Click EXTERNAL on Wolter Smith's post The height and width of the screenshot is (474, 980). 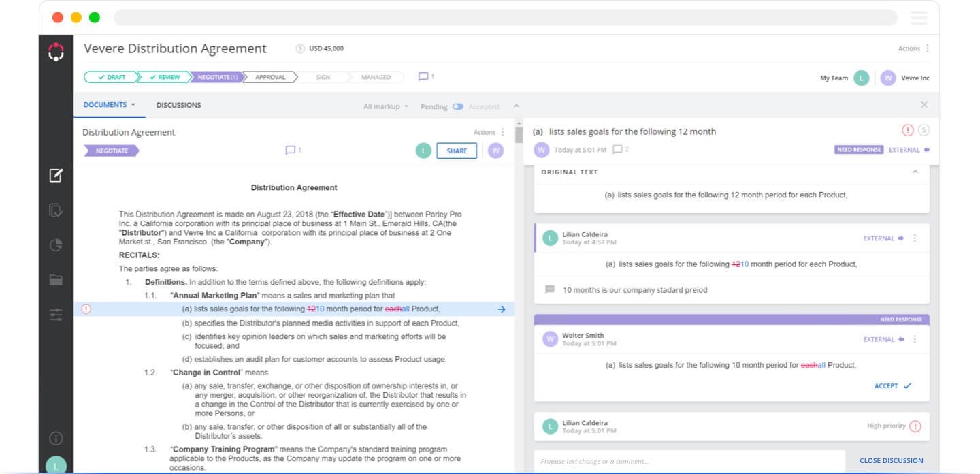point(883,339)
